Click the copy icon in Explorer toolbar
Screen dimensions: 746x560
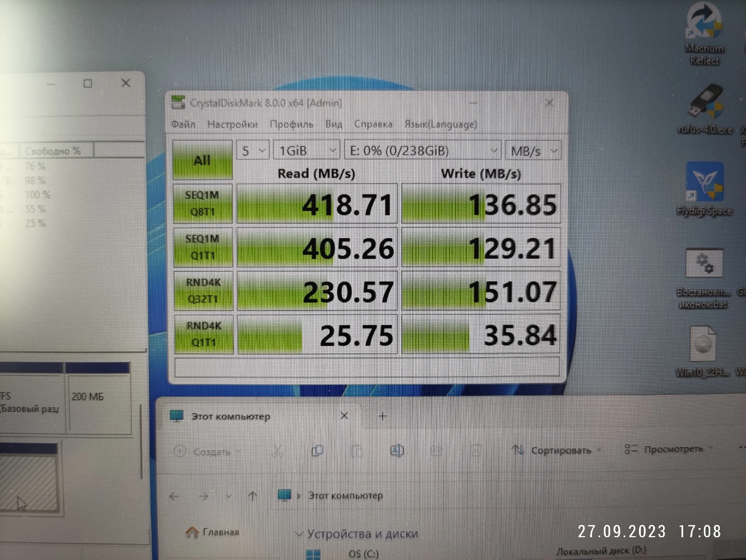tap(317, 451)
